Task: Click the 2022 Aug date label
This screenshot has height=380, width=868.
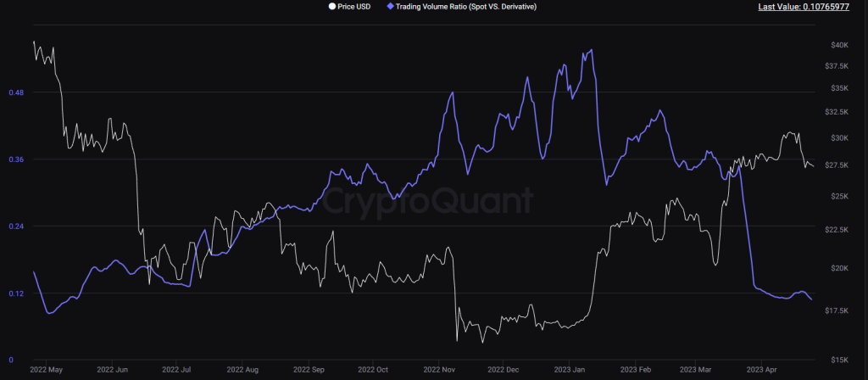Action: tap(243, 369)
